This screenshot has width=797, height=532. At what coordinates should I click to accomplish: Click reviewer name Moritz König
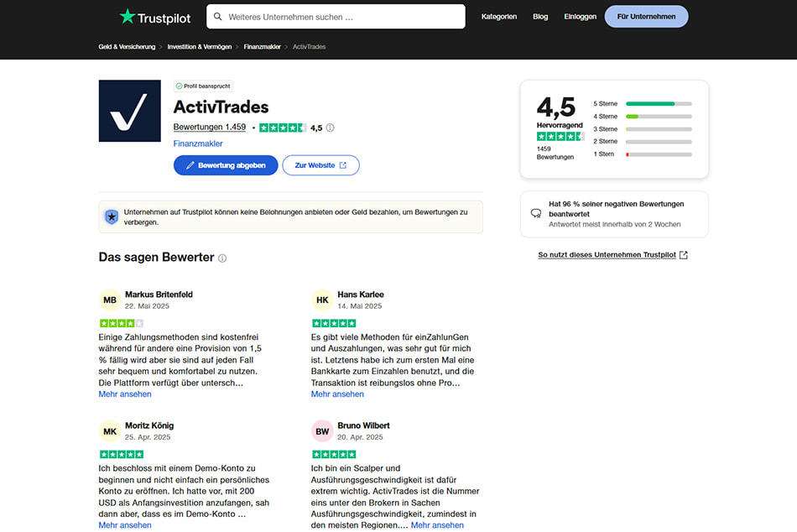tap(149, 425)
